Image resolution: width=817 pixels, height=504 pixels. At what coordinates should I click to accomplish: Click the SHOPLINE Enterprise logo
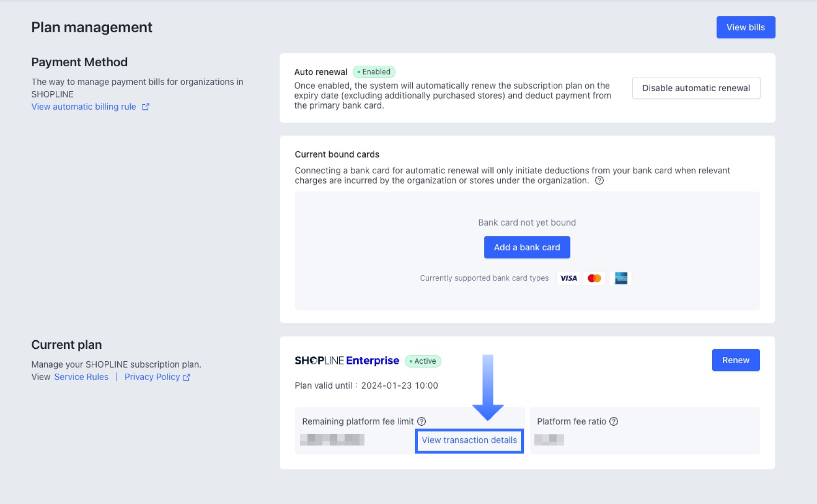tap(347, 360)
